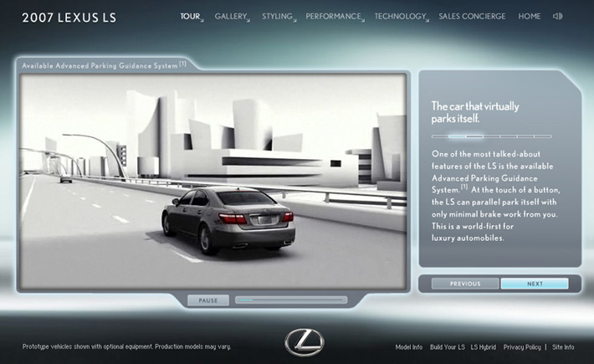The height and width of the screenshot is (364, 594).
Task: Click the 2007 Lexus LS title
Action: pyautogui.click(x=69, y=18)
